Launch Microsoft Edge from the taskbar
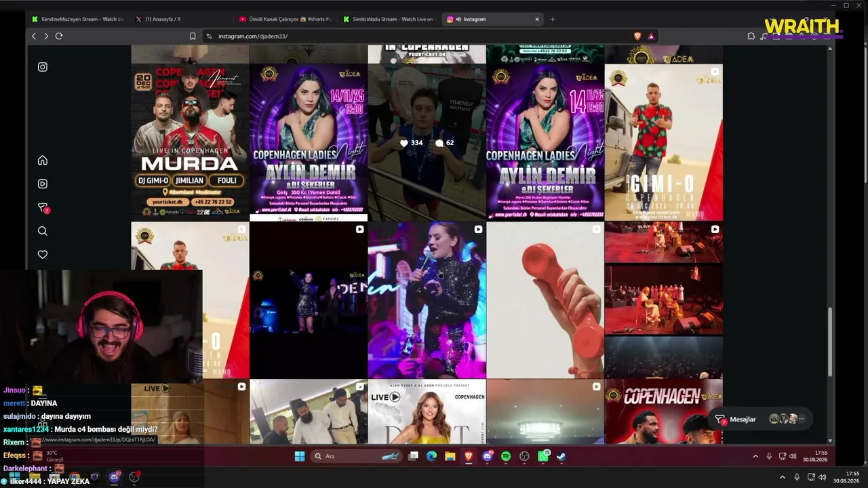This screenshot has width=868, height=488. tap(432, 456)
